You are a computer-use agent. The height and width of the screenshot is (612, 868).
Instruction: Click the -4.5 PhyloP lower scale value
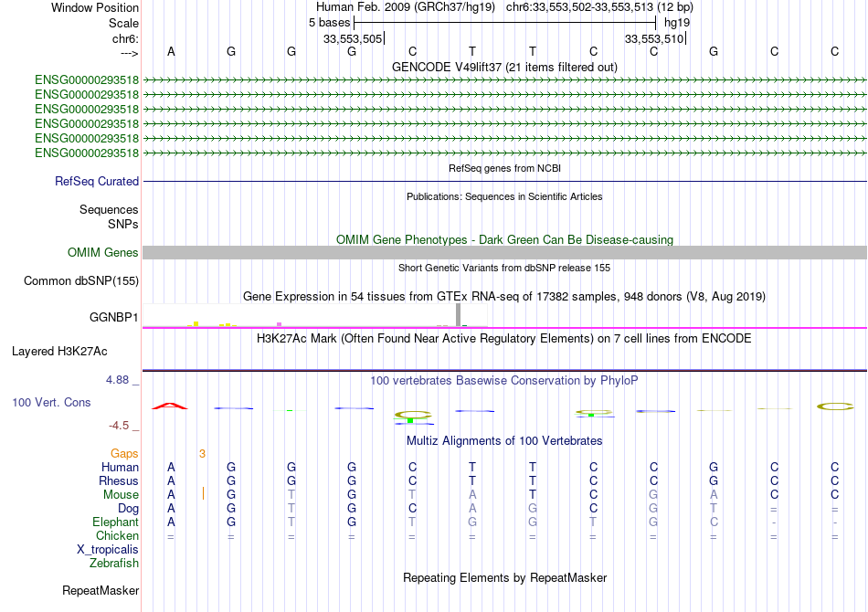(119, 426)
